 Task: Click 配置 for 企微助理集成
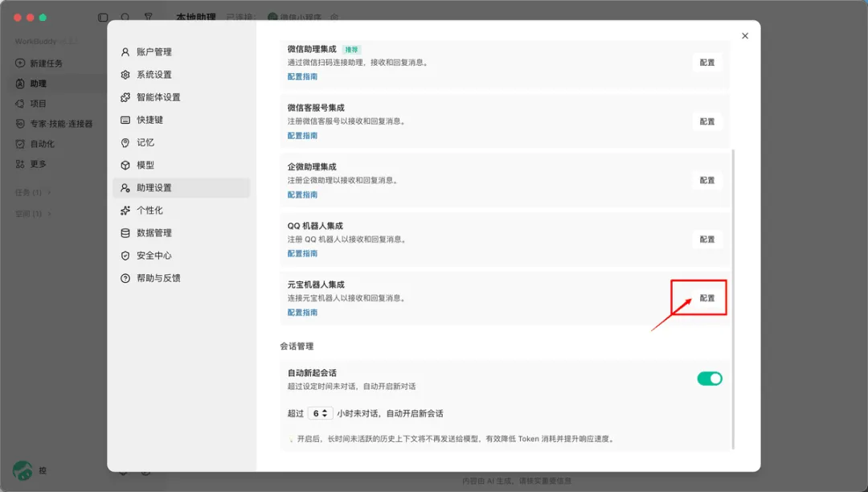(x=707, y=180)
